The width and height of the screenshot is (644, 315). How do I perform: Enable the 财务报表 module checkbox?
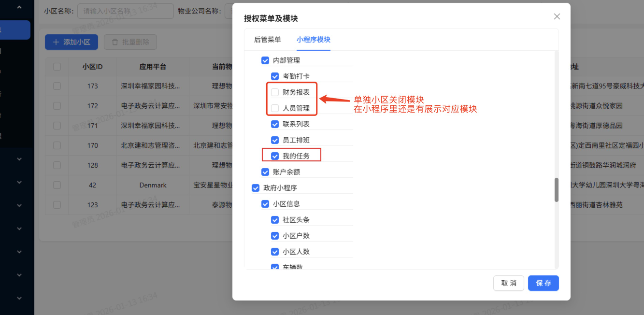pyautogui.click(x=275, y=92)
